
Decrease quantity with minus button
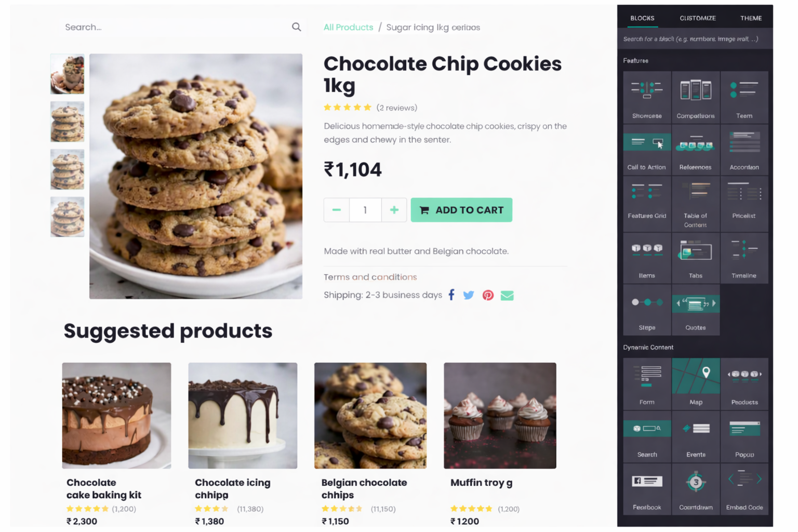coord(337,210)
